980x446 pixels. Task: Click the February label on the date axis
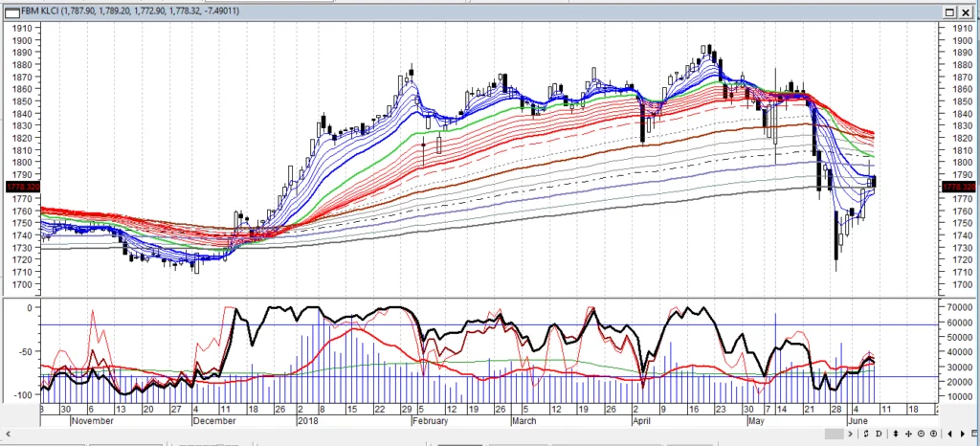point(430,421)
